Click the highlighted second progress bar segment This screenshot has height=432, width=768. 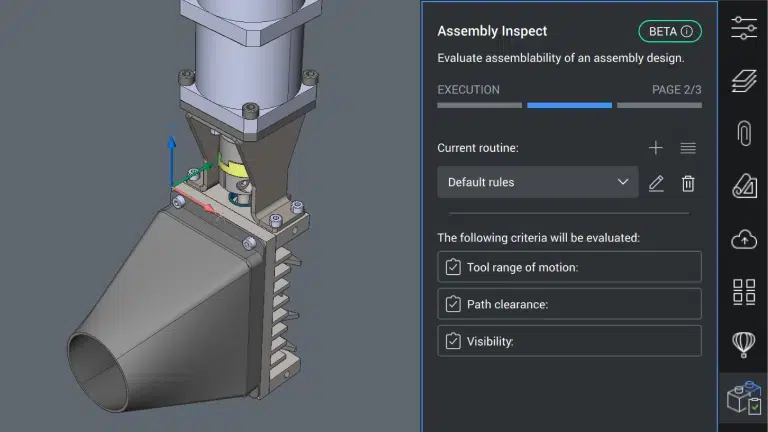click(x=569, y=104)
